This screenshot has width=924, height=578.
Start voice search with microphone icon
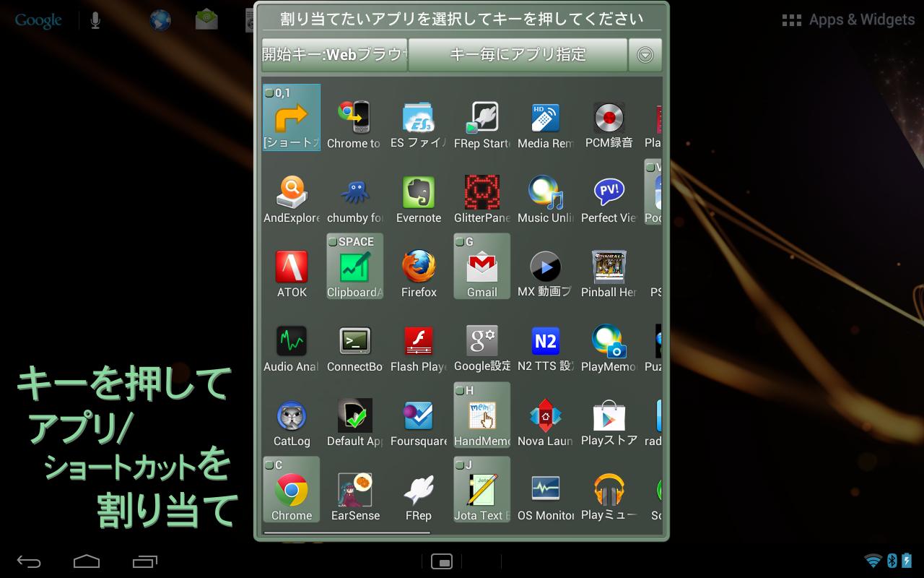[x=95, y=20]
